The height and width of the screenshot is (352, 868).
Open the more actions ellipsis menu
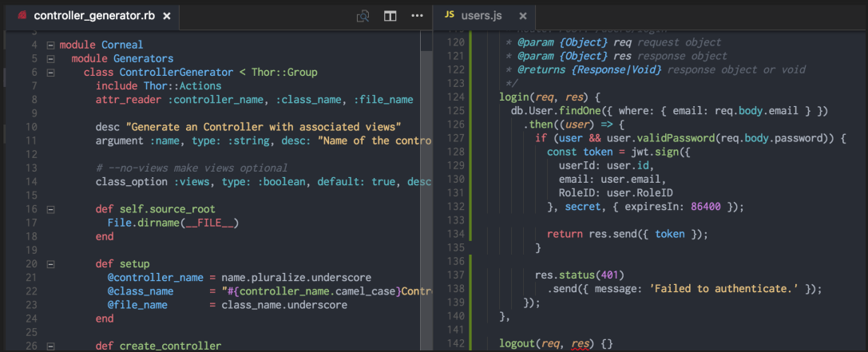[x=418, y=15]
